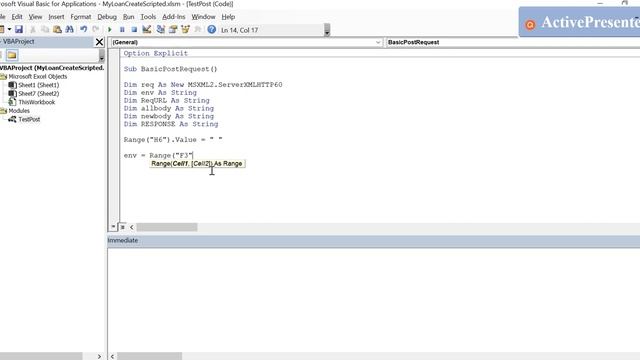Screen dimensions: 640x360
Task: Switch to Full Module View button
Action: coord(122,227)
